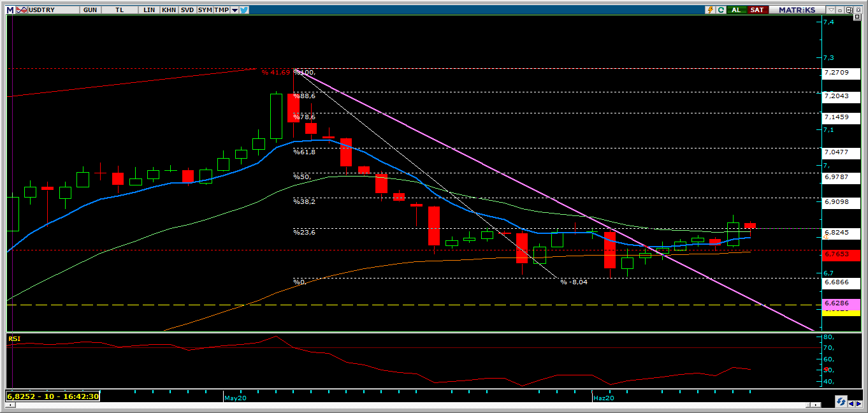Select the TL currency button
This screenshot has height=413, width=868.
click(119, 10)
